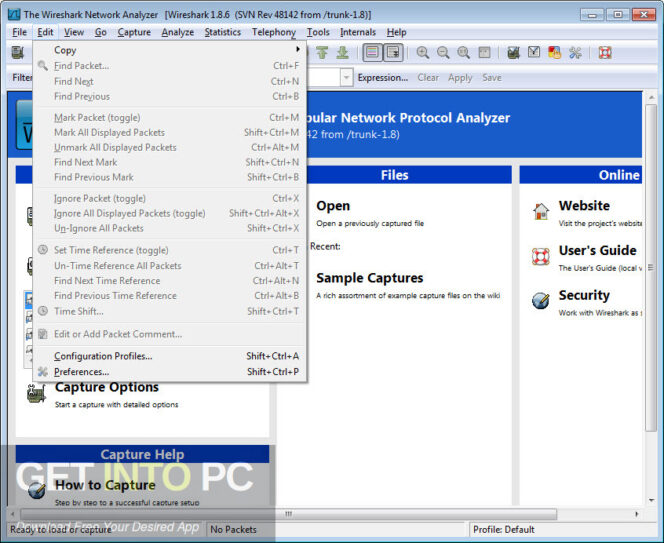Open Capture filters toolbar icon
This screenshot has height=543, width=664.
[x=513, y=53]
